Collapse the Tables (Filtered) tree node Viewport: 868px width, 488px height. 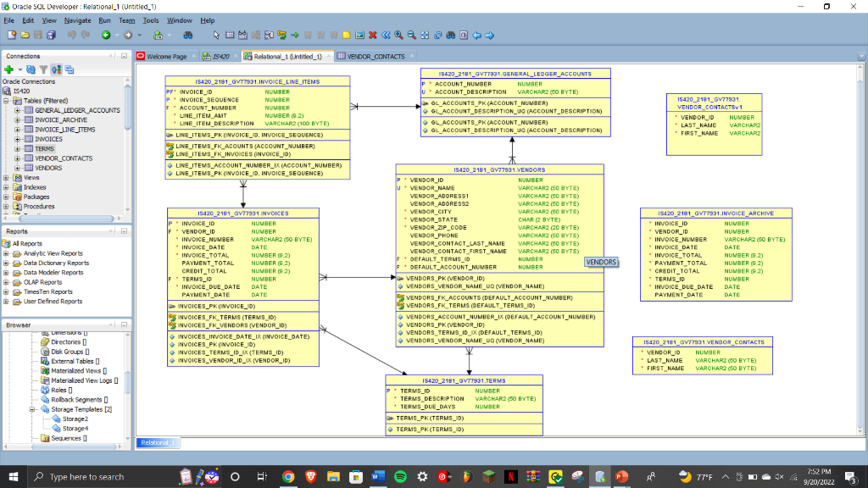click(6, 101)
